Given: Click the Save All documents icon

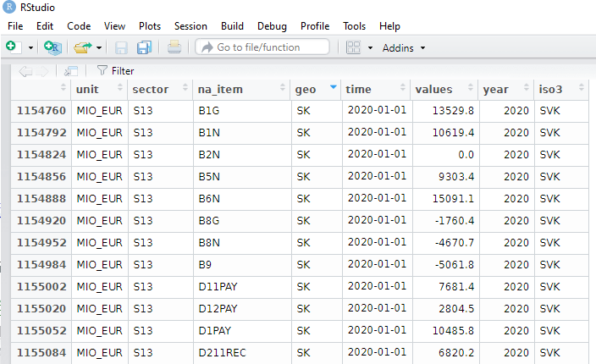Looking at the screenshot, I should (x=144, y=47).
